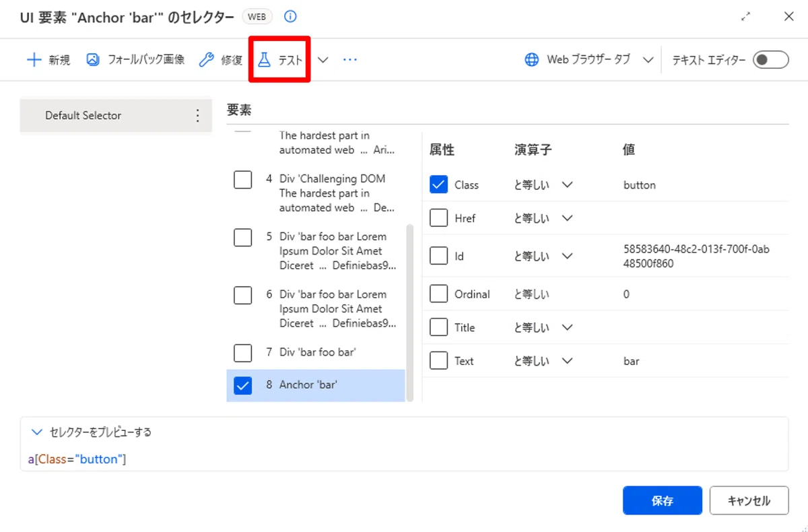The height and width of the screenshot is (532, 808).
Task: Click the テスト toolbar label
Action: pos(290,60)
